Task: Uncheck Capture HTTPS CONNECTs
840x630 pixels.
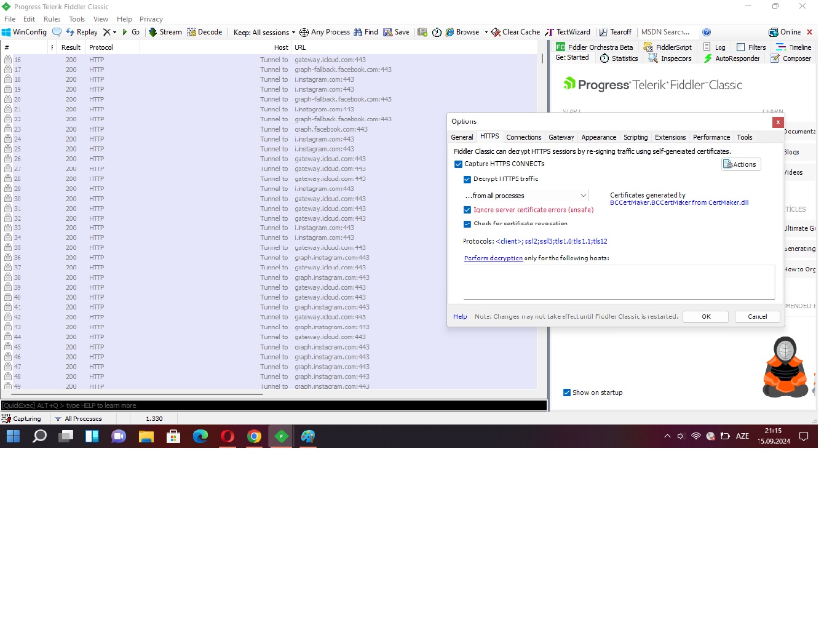Action: 458,164
